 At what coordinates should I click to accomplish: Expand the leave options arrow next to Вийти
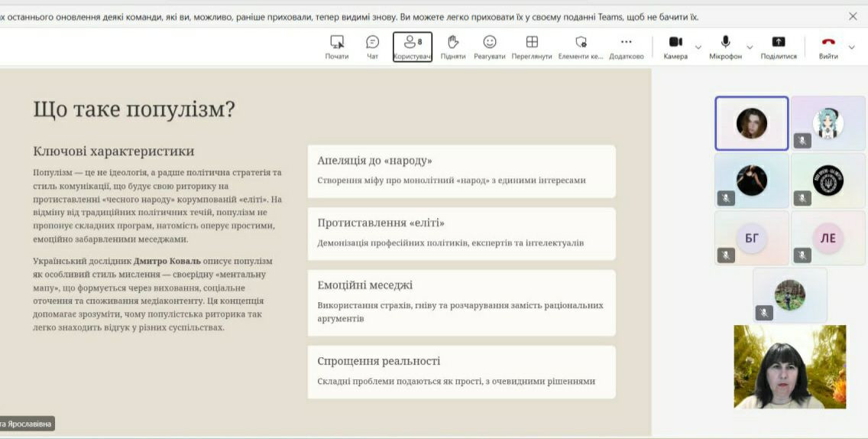(851, 47)
